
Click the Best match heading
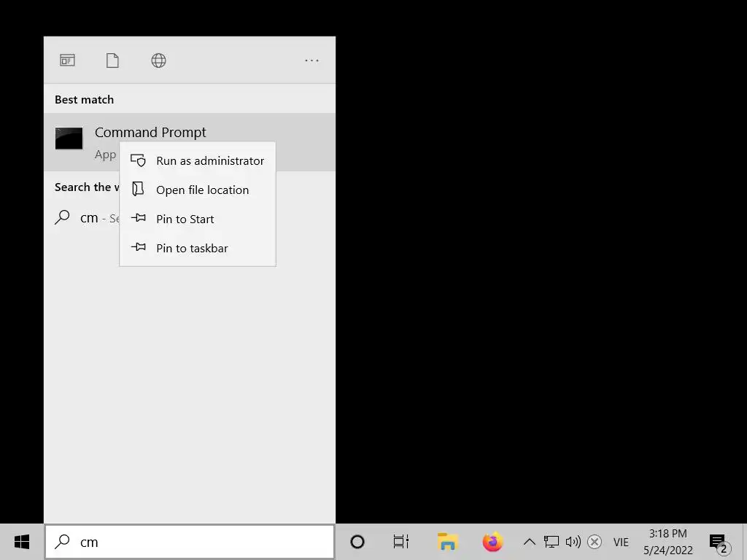click(85, 99)
